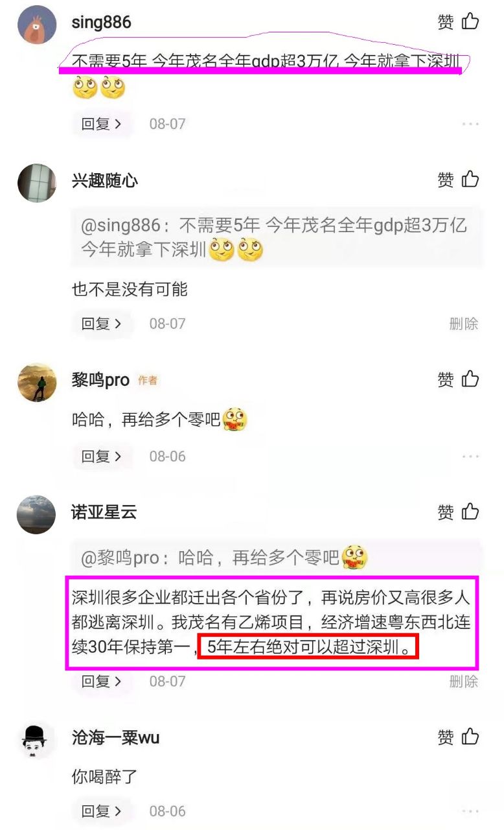504x830 pixels.
Task: Reply to 沧海一粟wu's comment
Action: pos(102,811)
